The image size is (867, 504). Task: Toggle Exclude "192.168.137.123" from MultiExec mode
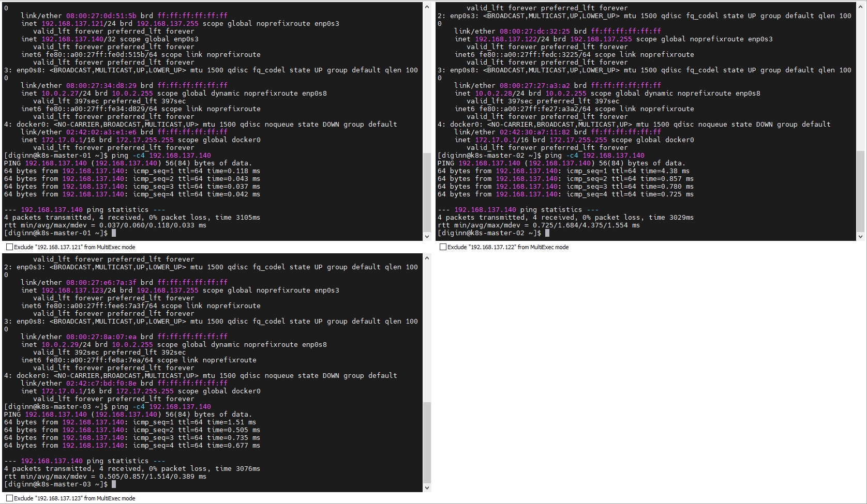tap(9, 498)
